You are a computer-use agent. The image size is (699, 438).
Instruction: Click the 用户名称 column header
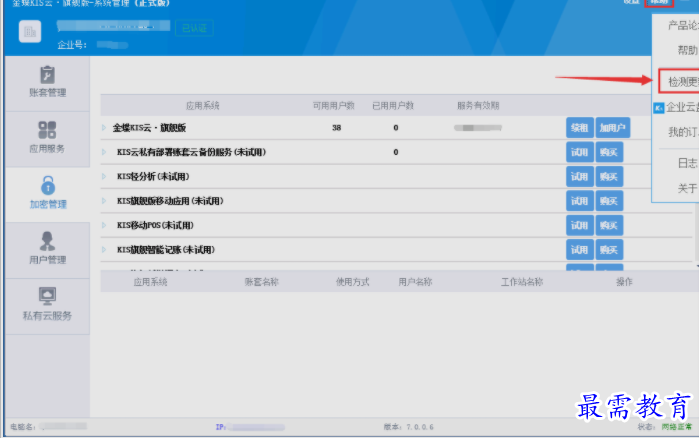pyautogui.click(x=415, y=282)
